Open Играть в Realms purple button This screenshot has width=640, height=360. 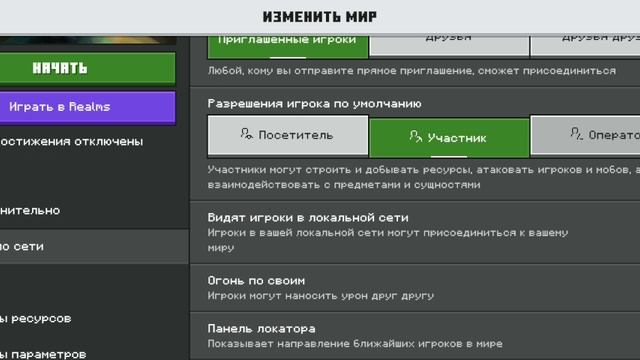coord(87,107)
